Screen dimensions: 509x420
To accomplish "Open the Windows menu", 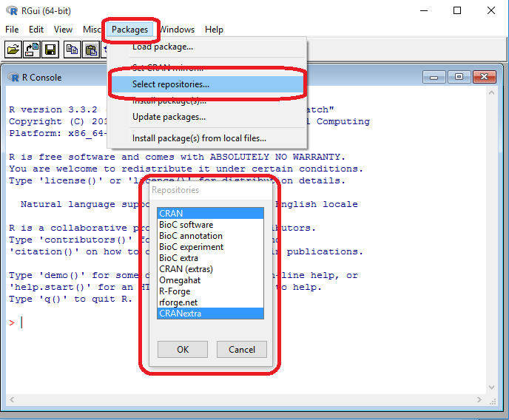I will coord(177,30).
